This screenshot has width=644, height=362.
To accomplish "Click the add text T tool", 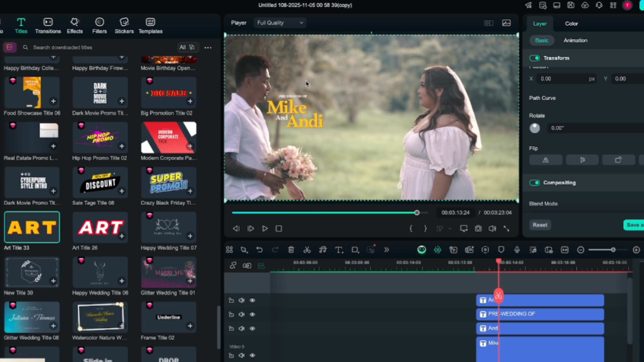I will click(339, 250).
